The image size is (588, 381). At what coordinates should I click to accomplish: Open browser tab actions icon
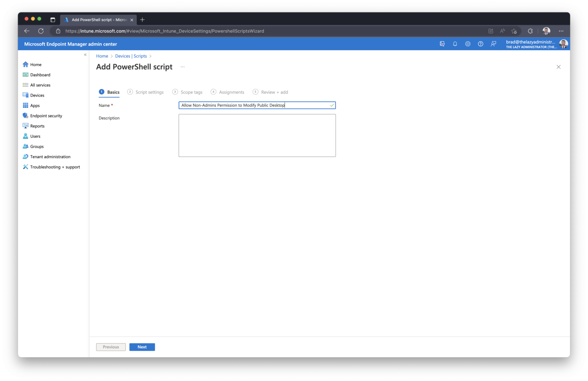[53, 20]
